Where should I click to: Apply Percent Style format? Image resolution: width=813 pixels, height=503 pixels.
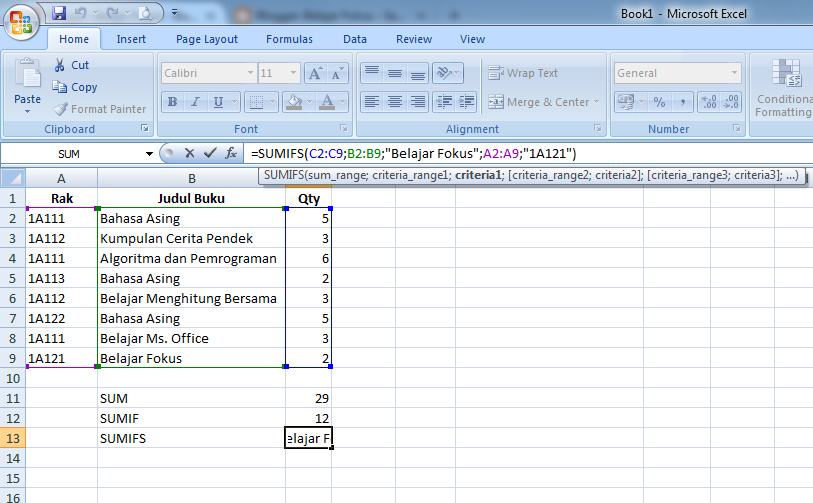659,102
